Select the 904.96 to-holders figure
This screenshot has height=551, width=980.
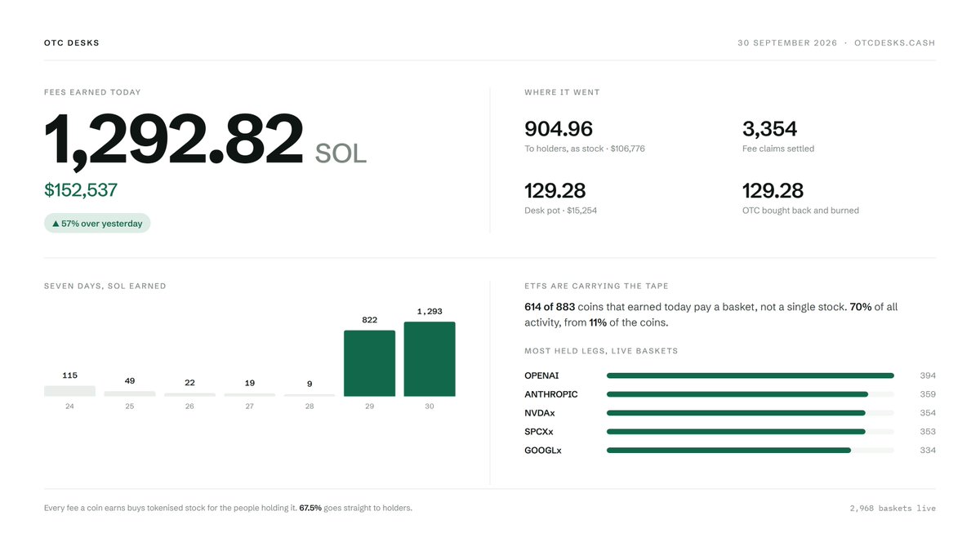pos(559,129)
